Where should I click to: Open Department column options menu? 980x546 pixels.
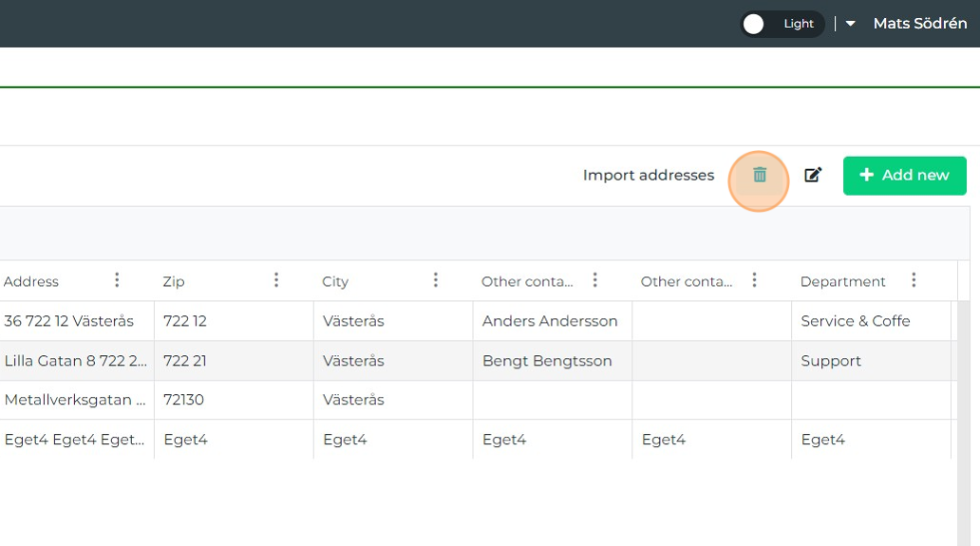(x=914, y=280)
